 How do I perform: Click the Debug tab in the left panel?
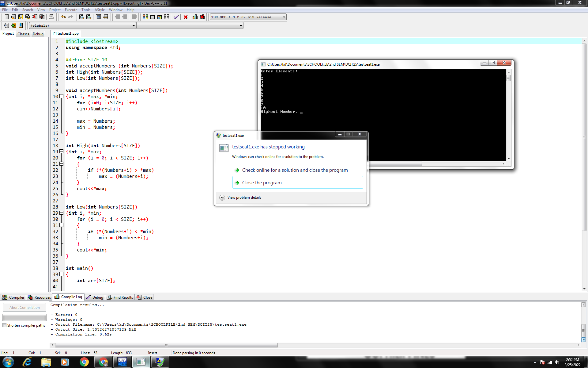(38, 34)
